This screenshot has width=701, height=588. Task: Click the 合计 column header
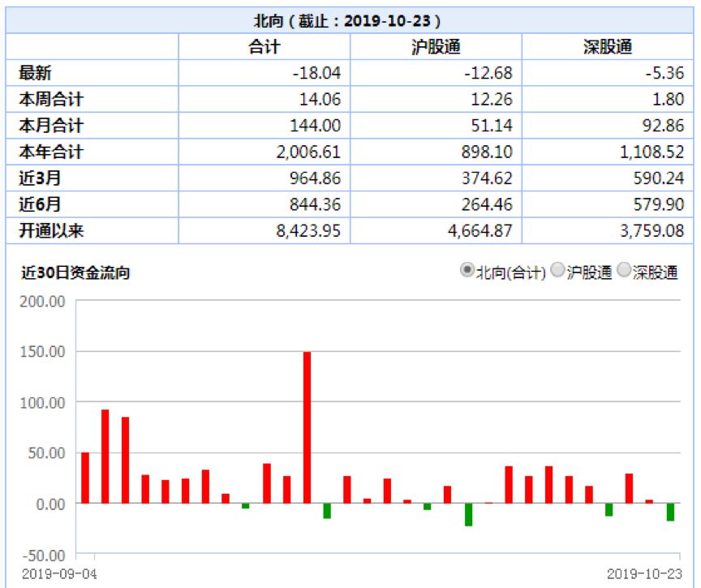point(264,47)
